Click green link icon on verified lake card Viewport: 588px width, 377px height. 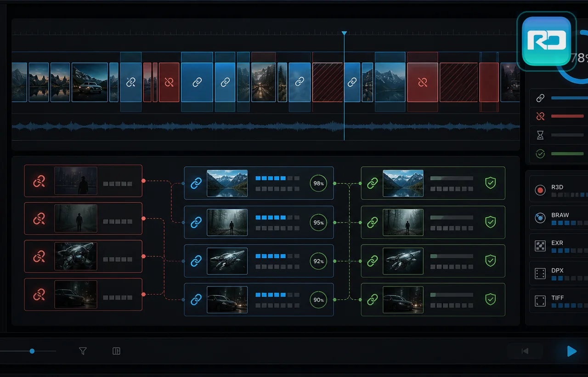[372, 183]
